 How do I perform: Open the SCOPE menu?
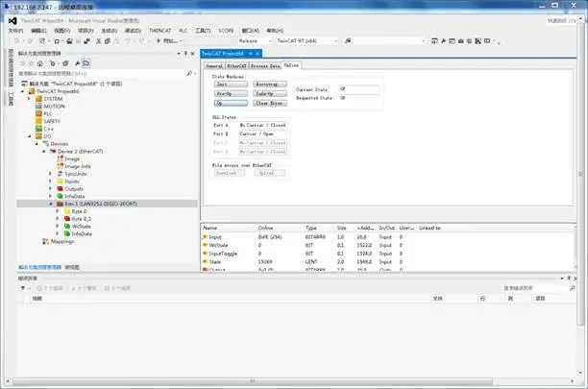pos(226,31)
